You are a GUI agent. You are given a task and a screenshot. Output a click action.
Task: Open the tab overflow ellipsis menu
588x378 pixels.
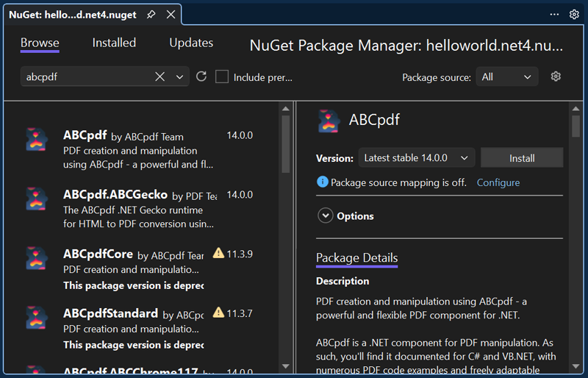(x=554, y=15)
